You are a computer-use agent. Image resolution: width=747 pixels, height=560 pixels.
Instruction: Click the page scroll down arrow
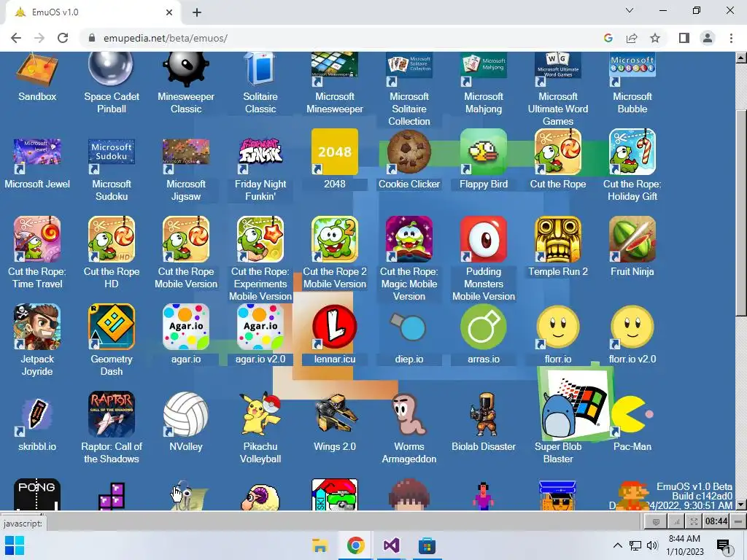pos(741,505)
